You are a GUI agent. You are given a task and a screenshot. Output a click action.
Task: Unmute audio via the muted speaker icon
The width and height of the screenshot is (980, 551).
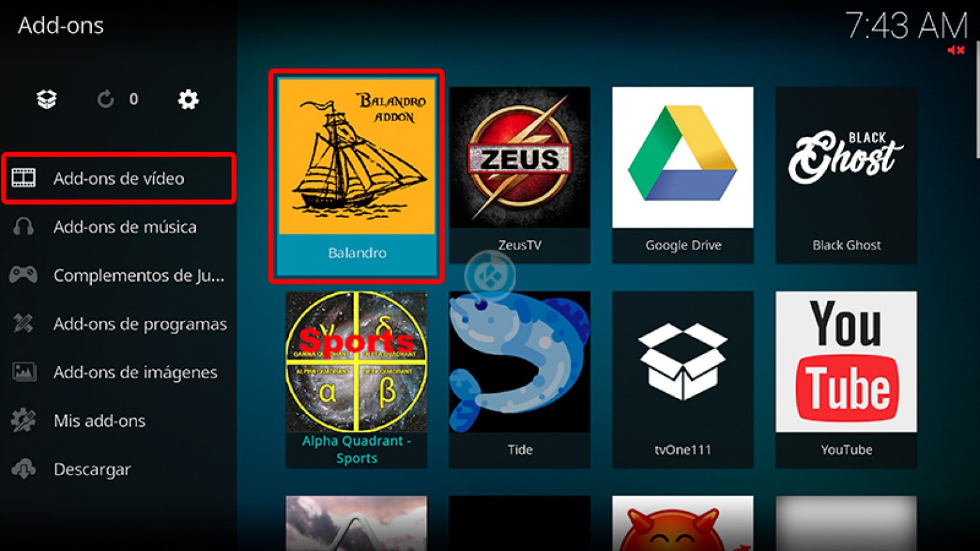pos(956,49)
